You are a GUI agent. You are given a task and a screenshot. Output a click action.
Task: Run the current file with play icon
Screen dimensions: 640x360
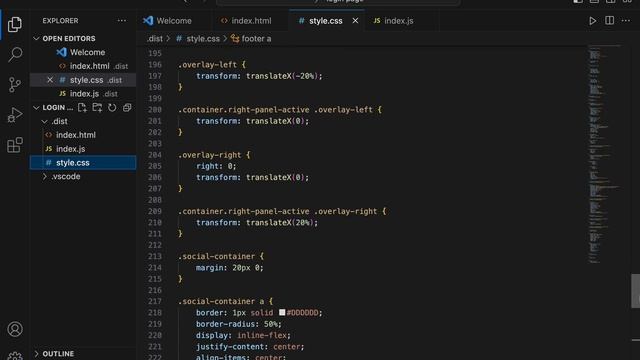tap(592, 21)
